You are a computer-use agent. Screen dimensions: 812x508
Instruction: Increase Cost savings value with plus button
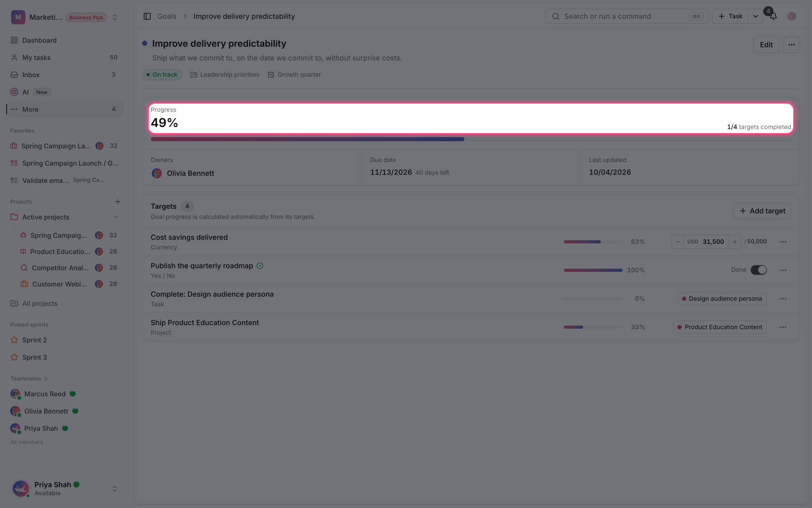734,242
